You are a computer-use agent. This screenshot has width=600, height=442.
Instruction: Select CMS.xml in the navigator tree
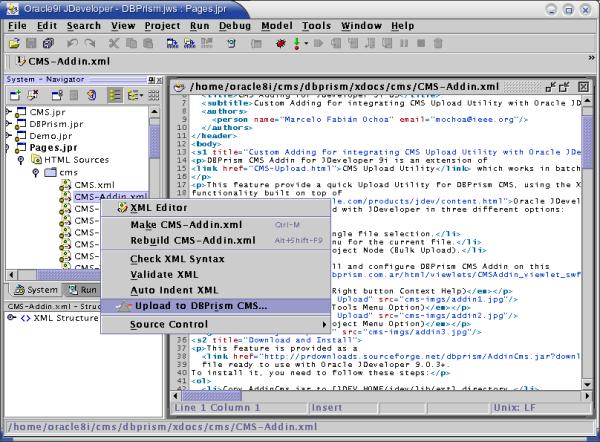point(94,185)
